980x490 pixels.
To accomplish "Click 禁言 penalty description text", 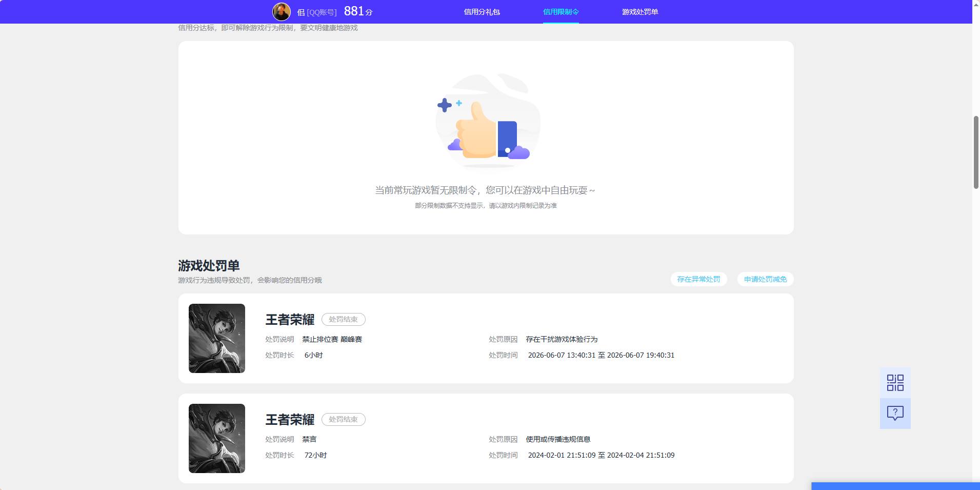I will pos(309,439).
